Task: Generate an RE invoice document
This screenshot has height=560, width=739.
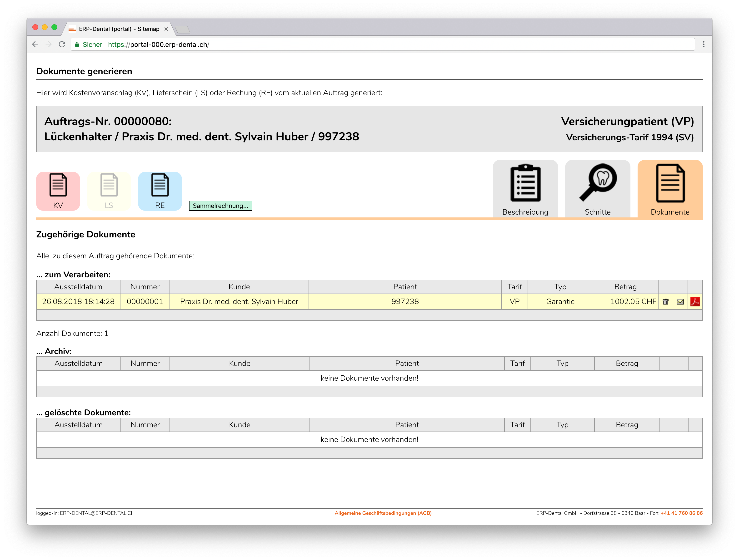Action: pyautogui.click(x=160, y=191)
